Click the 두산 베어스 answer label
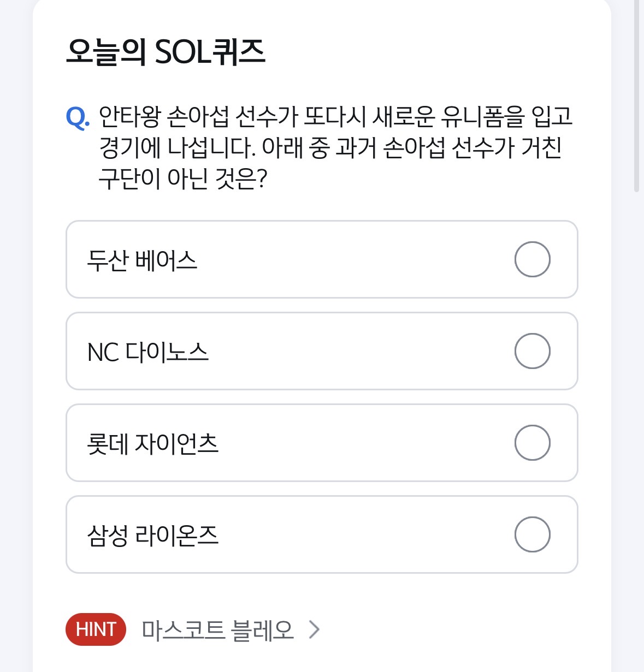The height and width of the screenshot is (672, 644). pyautogui.click(x=142, y=260)
